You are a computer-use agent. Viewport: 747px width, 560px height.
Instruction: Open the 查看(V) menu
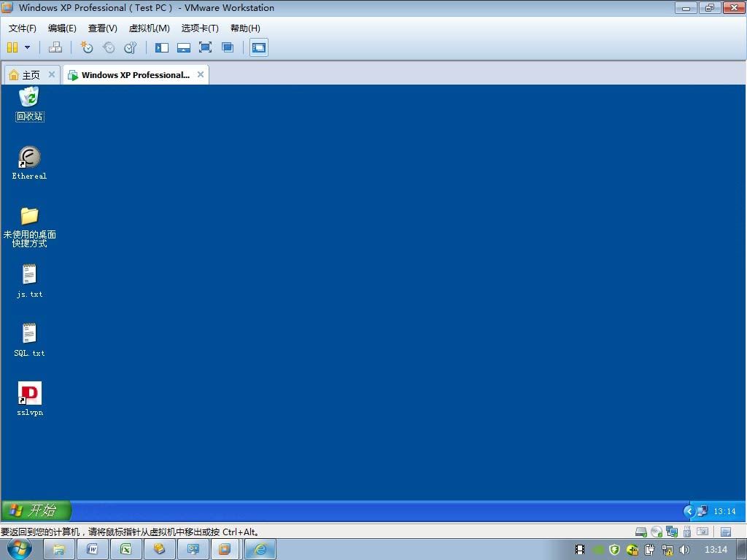pyautogui.click(x=102, y=28)
